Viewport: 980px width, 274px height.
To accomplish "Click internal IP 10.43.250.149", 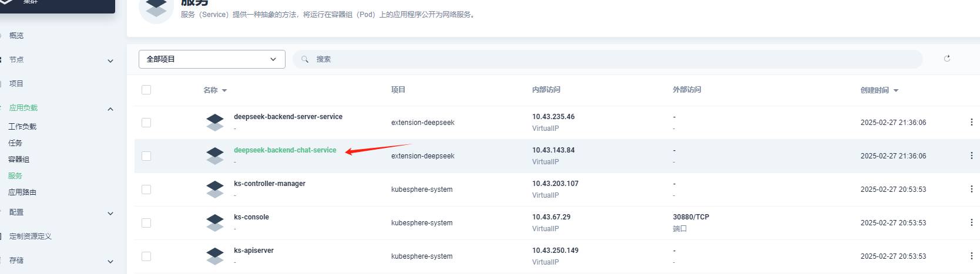I will 555,251.
